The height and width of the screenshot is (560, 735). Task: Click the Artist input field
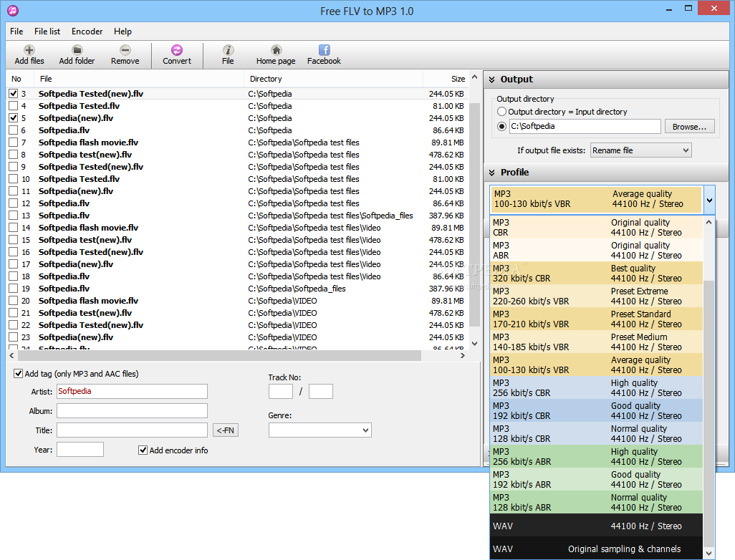pyautogui.click(x=132, y=391)
